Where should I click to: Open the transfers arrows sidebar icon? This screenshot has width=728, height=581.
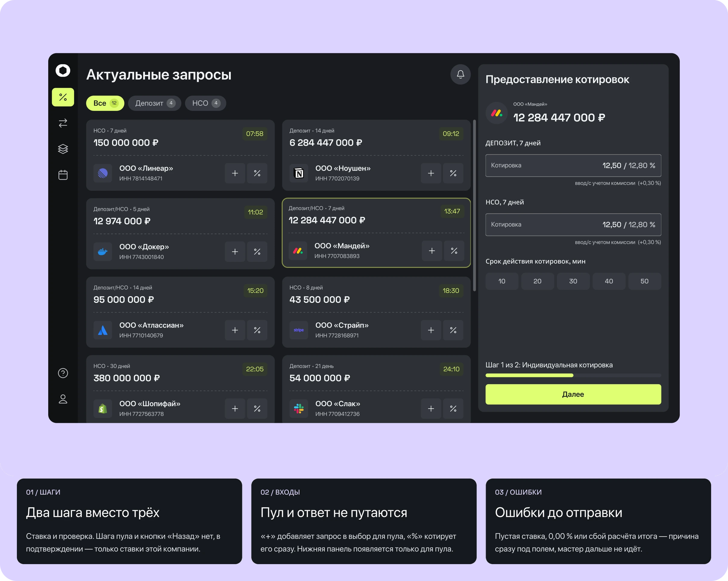click(x=63, y=123)
